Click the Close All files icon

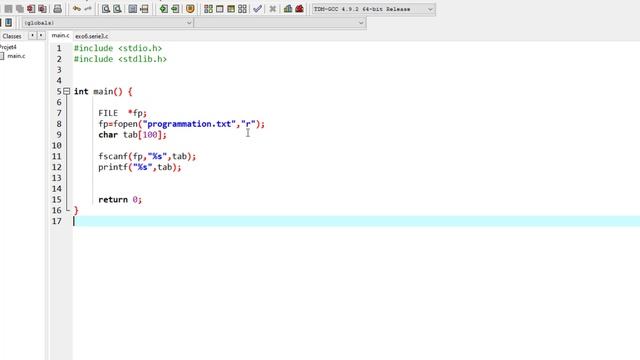click(x=42, y=9)
